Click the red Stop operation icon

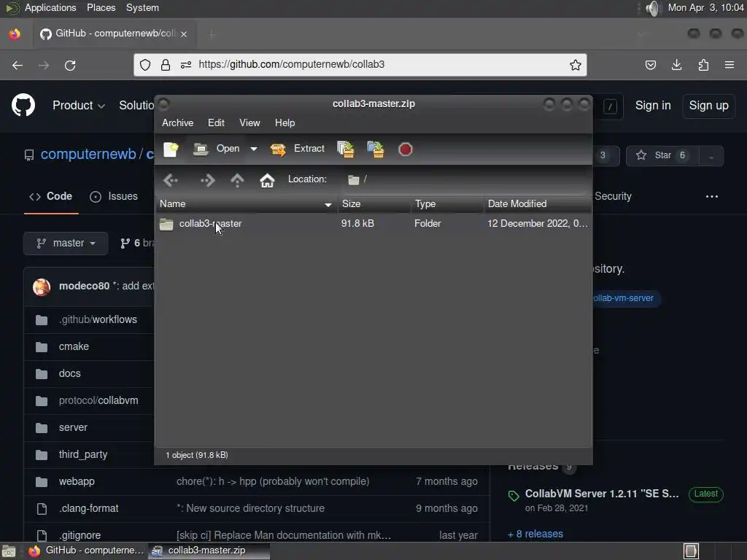pos(406,149)
